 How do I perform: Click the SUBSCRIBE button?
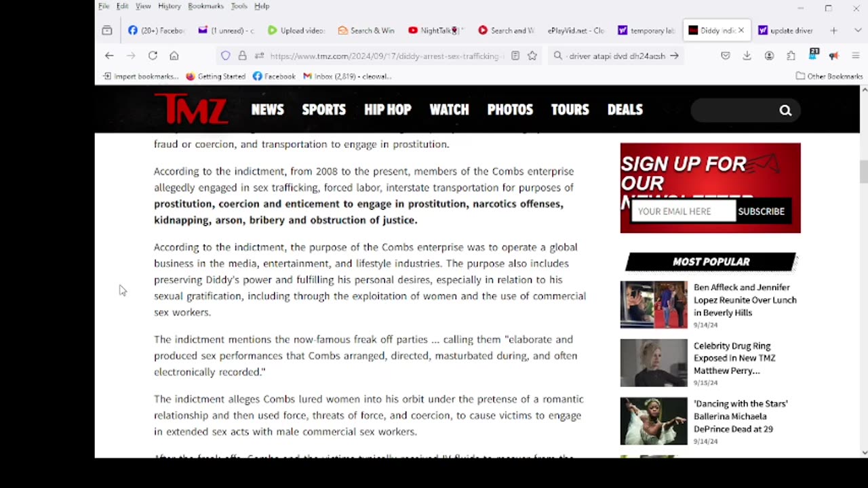762,211
